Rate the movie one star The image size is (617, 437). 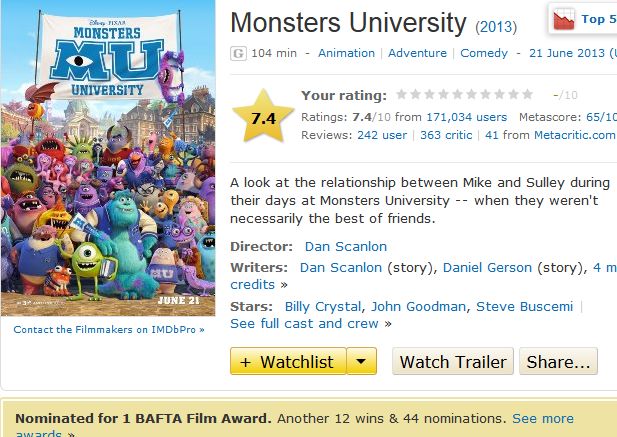[402, 95]
